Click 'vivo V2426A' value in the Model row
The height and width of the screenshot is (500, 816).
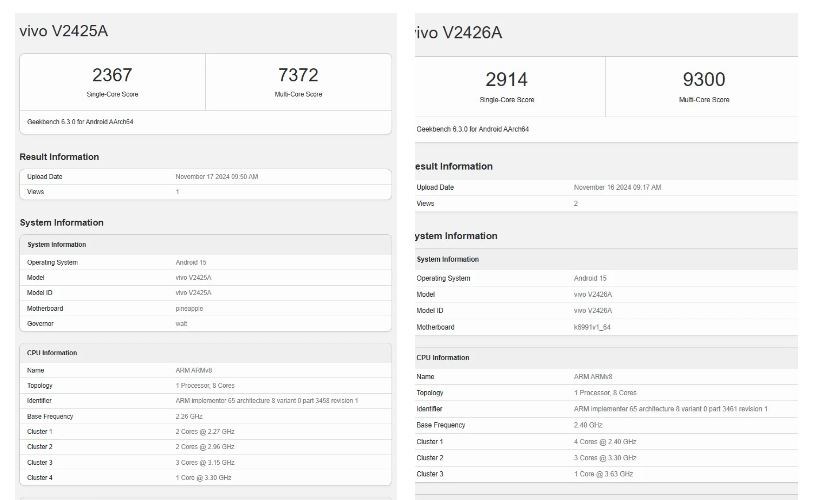click(x=593, y=294)
